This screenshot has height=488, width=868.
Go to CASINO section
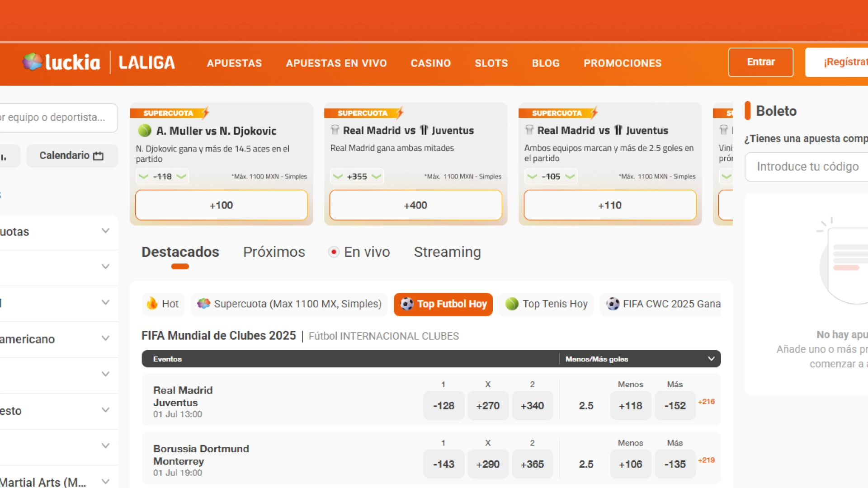pos(431,63)
